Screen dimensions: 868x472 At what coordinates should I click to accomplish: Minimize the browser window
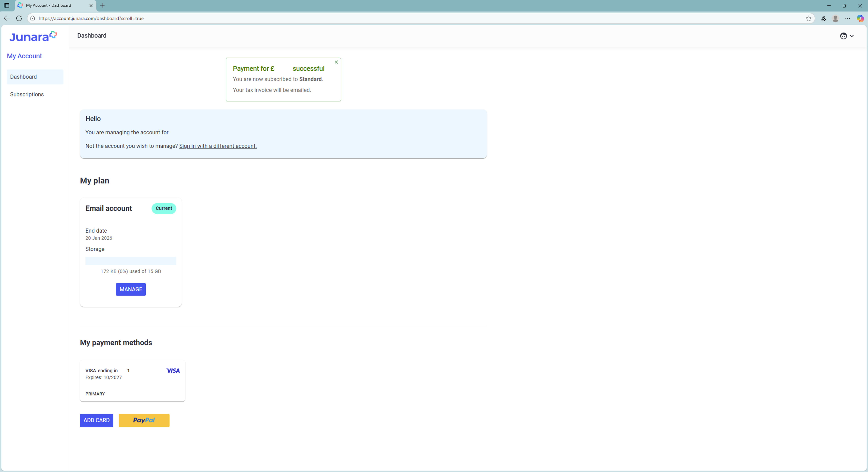click(829, 5)
